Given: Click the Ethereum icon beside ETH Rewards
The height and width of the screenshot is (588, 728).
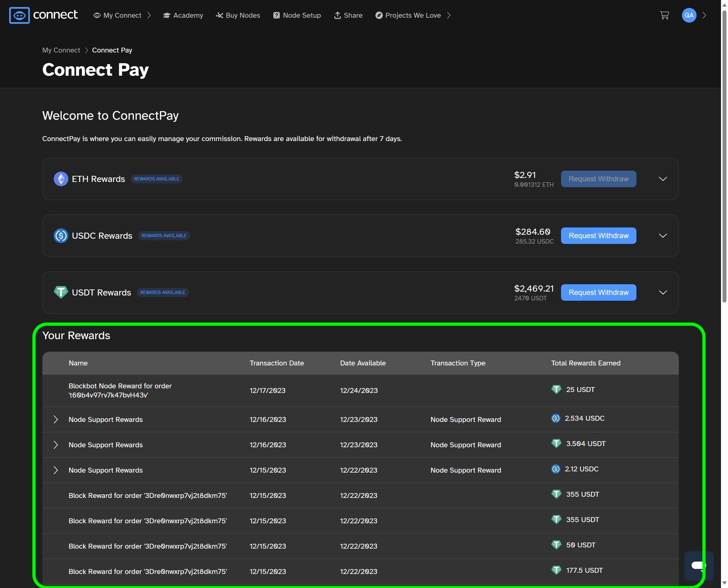Looking at the screenshot, I should tap(61, 179).
